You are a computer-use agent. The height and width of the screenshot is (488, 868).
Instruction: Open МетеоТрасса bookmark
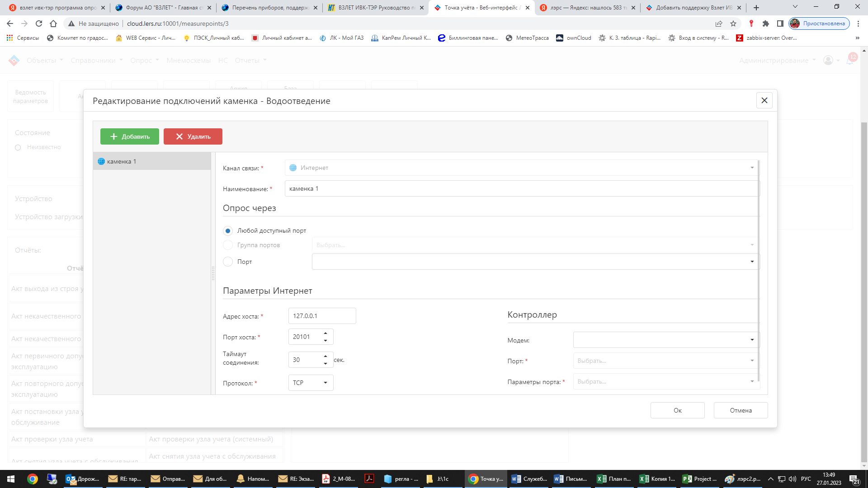(x=527, y=38)
